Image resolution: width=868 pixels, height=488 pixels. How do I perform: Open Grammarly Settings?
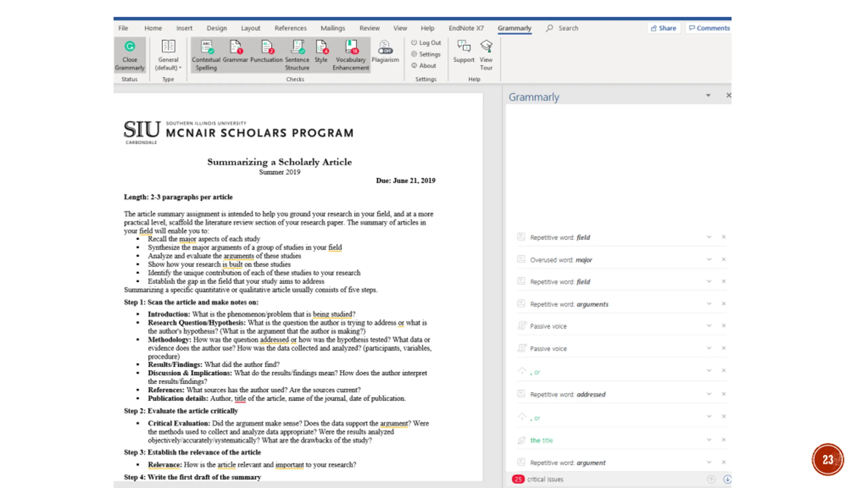(x=426, y=54)
